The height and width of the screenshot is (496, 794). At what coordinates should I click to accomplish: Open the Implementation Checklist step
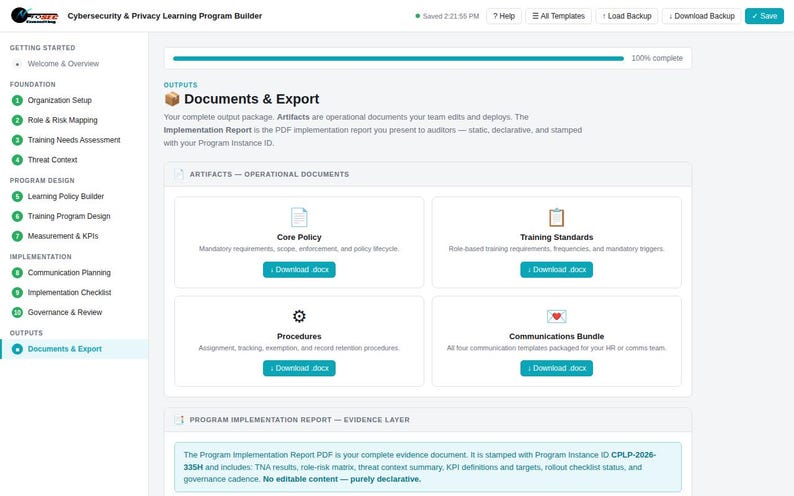click(x=74, y=293)
